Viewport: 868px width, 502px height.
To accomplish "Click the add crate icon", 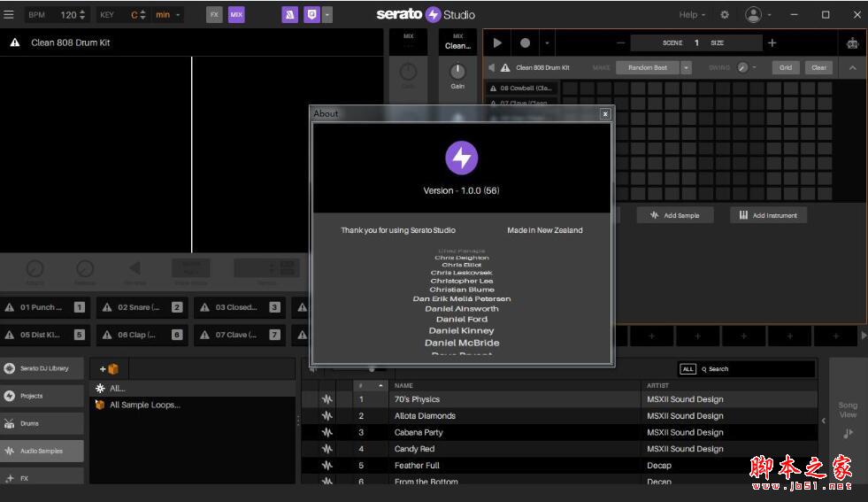I will click(109, 369).
